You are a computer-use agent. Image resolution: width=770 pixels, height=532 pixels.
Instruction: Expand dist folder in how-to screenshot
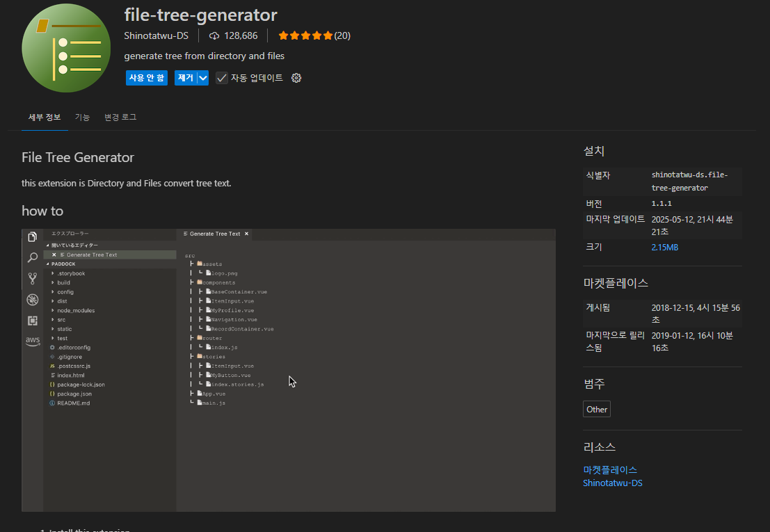point(53,301)
